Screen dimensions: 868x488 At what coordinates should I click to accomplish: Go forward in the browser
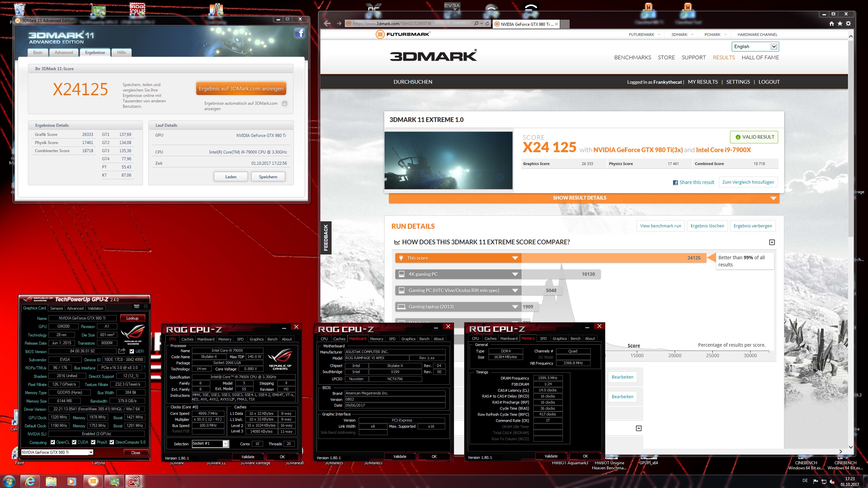point(339,23)
